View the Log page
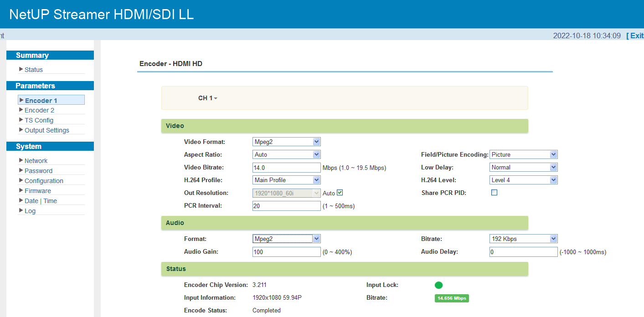This screenshot has width=644, height=317. (x=30, y=211)
